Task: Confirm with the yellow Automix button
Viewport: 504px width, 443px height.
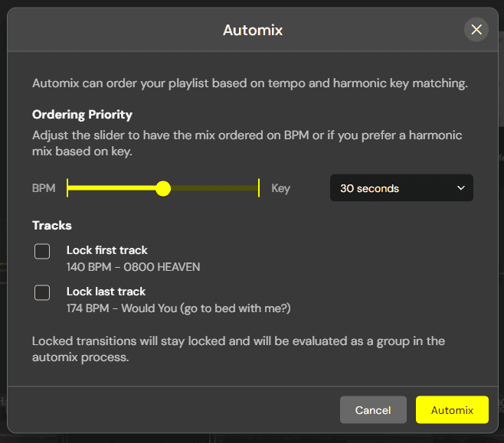Action: [452, 410]
